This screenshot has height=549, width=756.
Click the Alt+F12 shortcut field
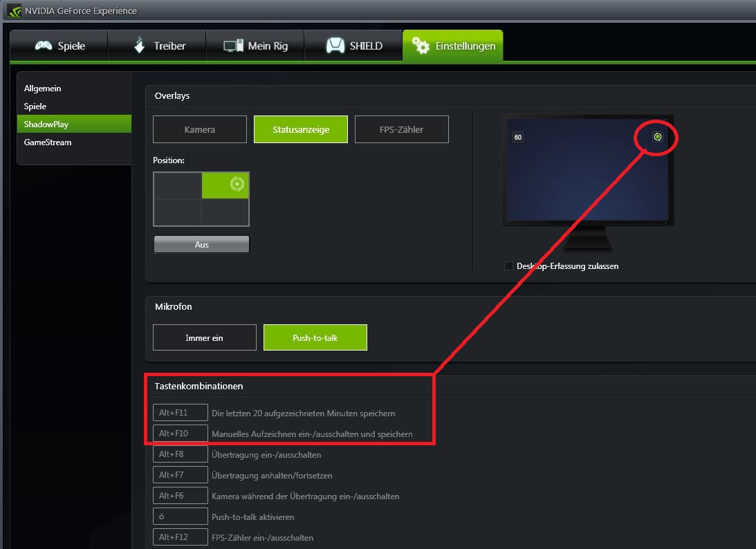click(x=181, y=537)
